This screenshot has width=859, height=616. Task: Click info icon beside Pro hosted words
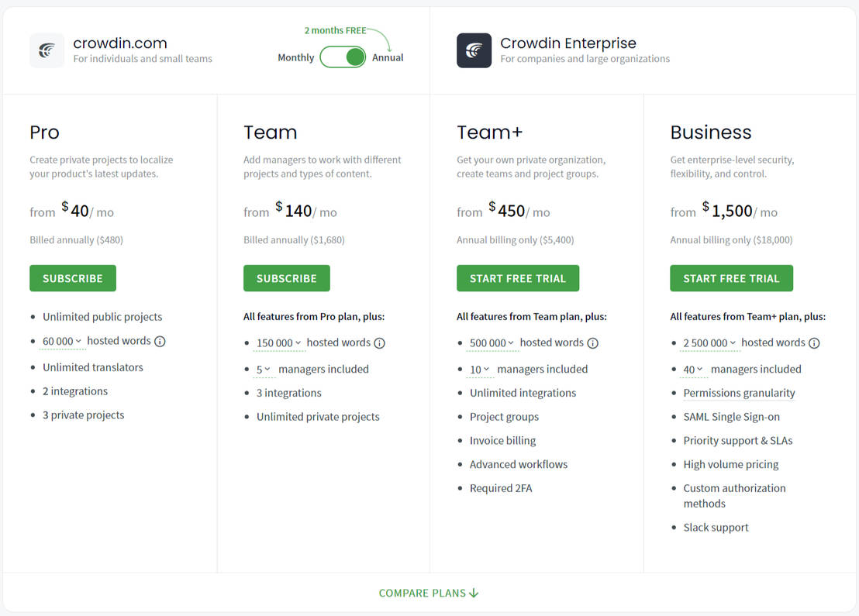pos(160,341)
